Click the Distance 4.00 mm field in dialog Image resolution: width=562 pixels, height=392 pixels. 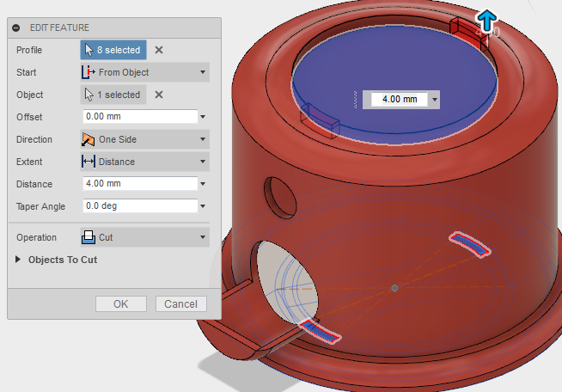pyautogui.click(x=140, y=184)
